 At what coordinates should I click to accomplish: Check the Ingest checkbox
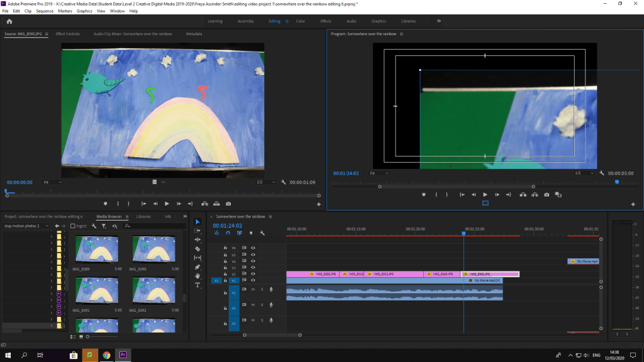point(73,226)
